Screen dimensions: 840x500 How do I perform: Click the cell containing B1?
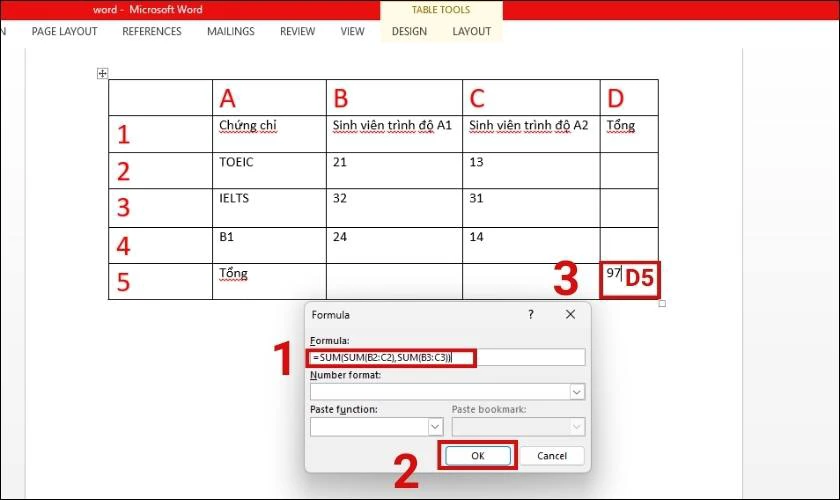(x=269, y=245)
